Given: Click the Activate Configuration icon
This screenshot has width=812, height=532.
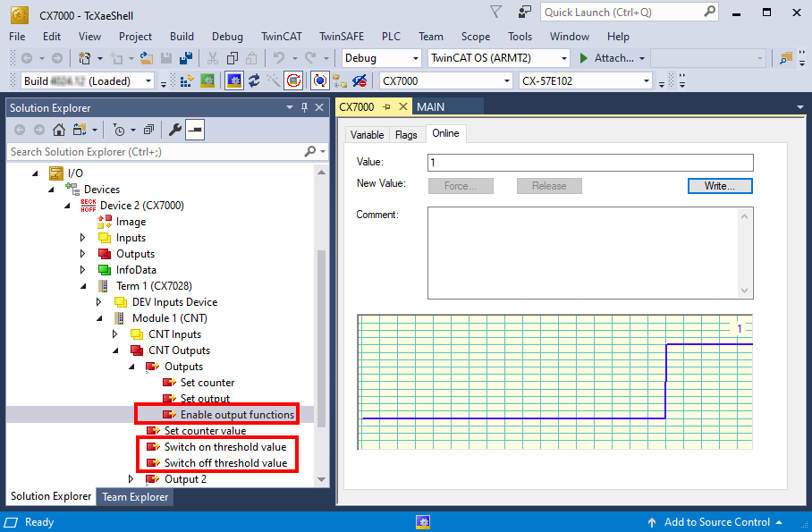Looking at the screenshot, I should [186, 80].
